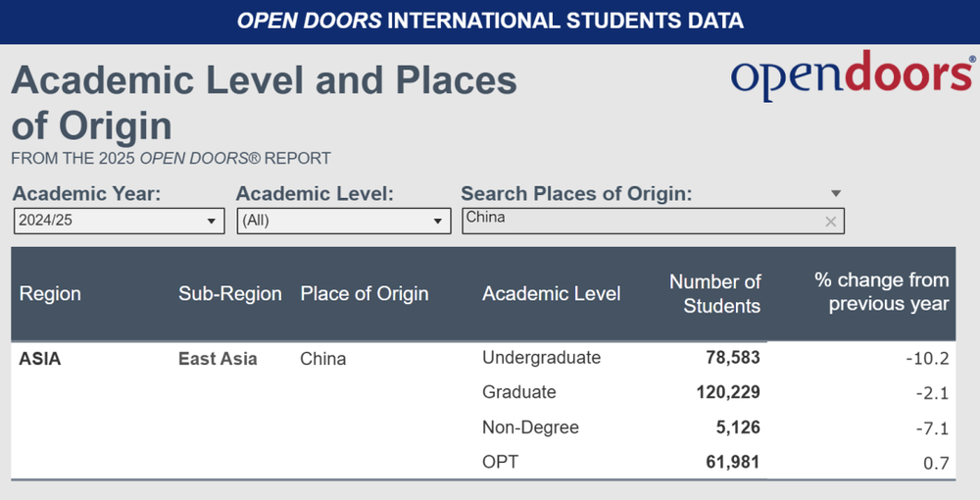Screen dimensions: 980x500
Task: Click the Search Places of Origin field
Action: coord(642,221)
